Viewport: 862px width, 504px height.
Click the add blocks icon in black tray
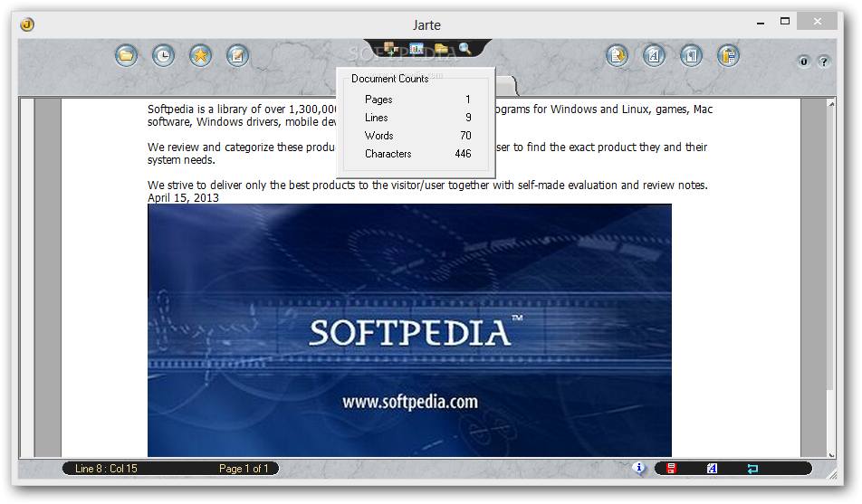pyautogui.click(x=391, y=49)
